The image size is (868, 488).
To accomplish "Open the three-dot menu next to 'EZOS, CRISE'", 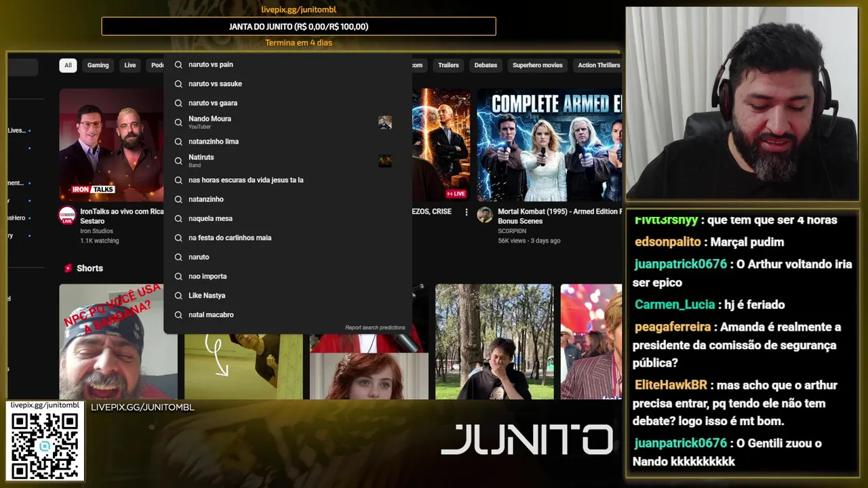I will pos(466,212).
